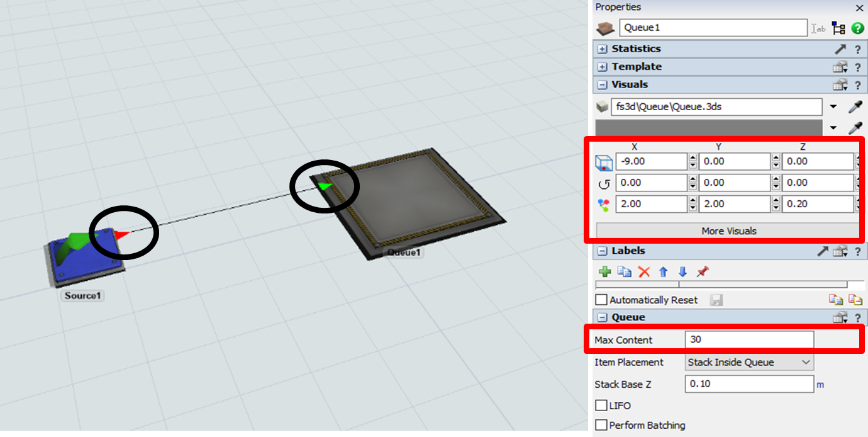Add a new label with green plus

click(605, 272)
